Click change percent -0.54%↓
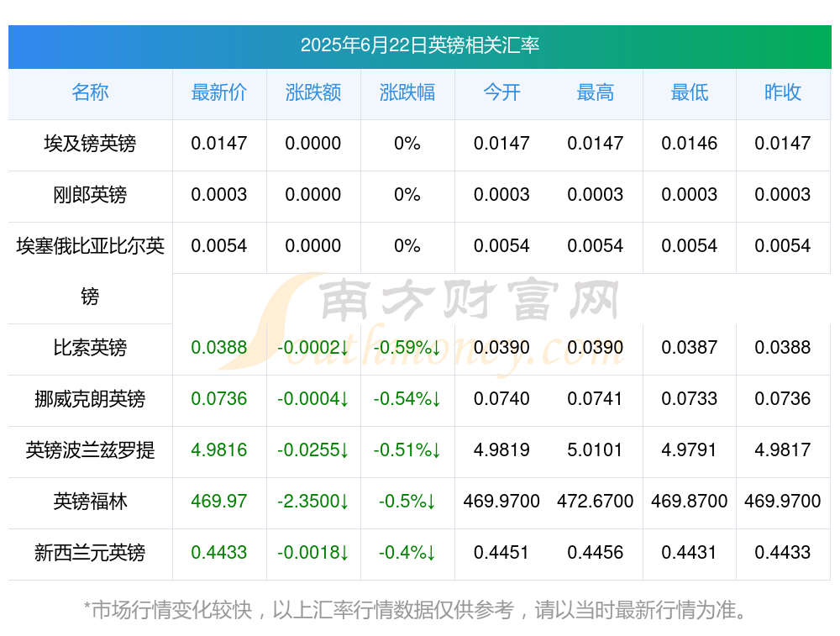This screenshot has height=636, width=840. tap(407, 399)
